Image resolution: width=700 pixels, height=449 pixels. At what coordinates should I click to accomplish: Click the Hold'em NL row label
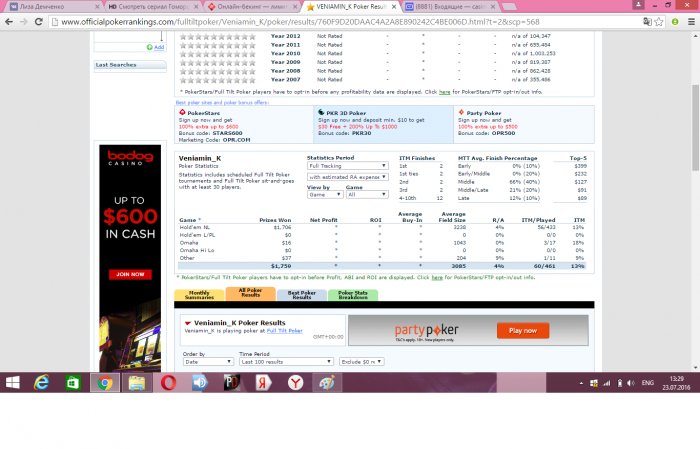coord(194,228)
